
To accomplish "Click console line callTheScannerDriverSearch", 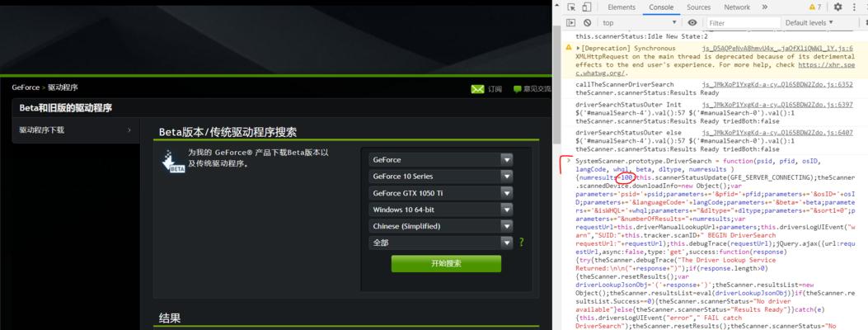I will click(625, 85).
